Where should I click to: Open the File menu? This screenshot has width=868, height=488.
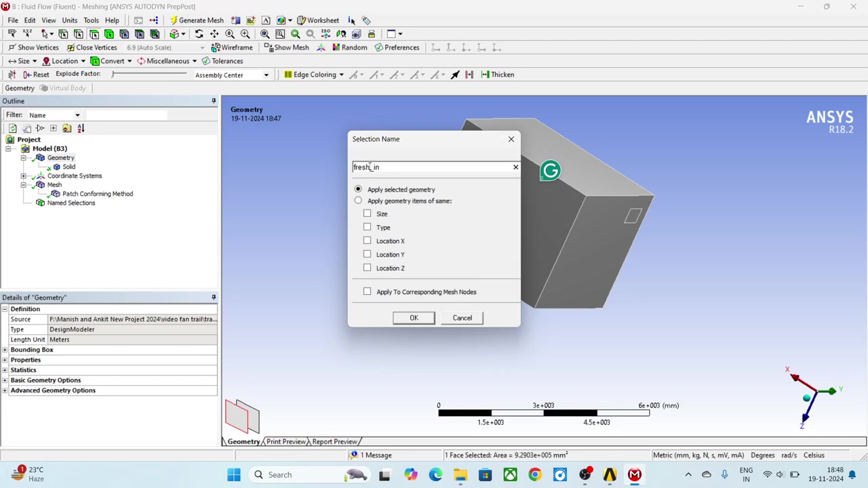tap(13, 20)
